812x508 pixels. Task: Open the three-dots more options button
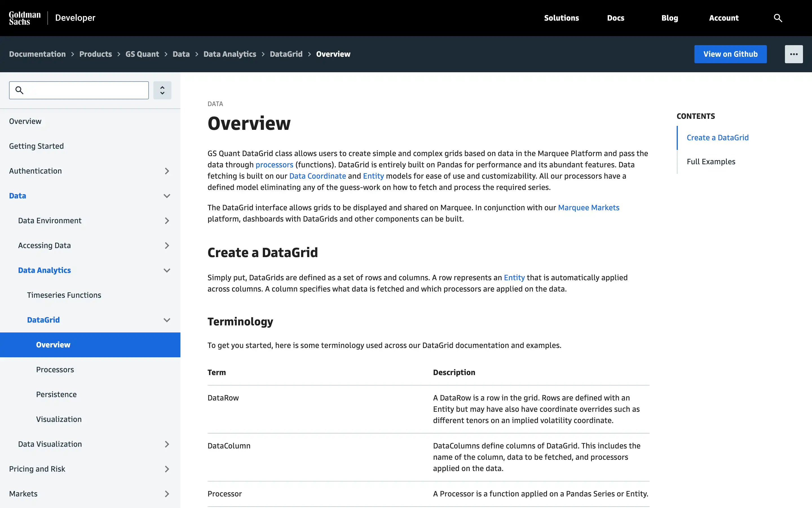(794, 54)
